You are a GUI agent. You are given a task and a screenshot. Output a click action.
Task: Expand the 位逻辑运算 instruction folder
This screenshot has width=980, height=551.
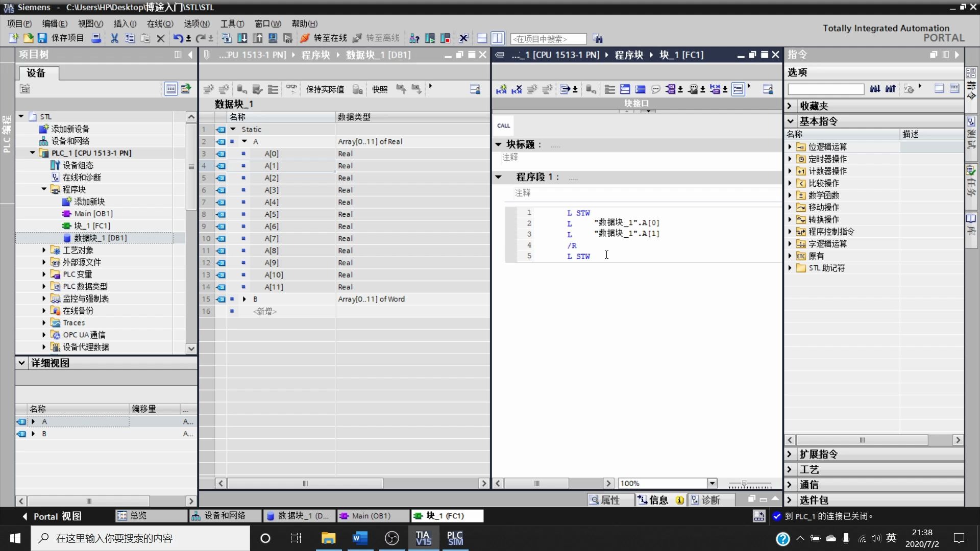[x=790, y=147]
